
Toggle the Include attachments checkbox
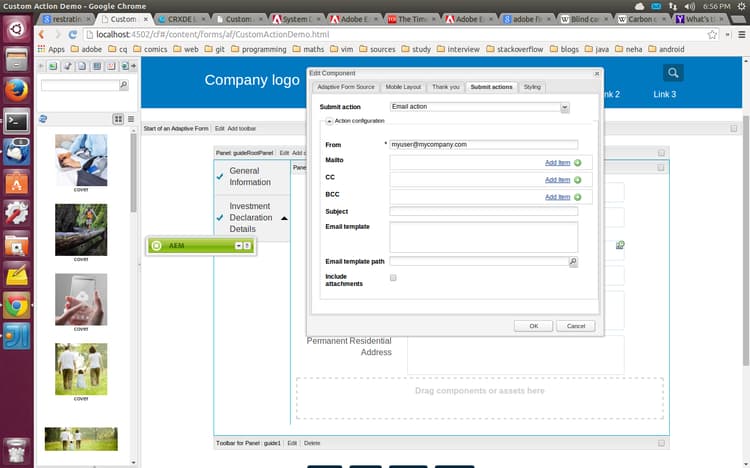[x=393, y=278]
